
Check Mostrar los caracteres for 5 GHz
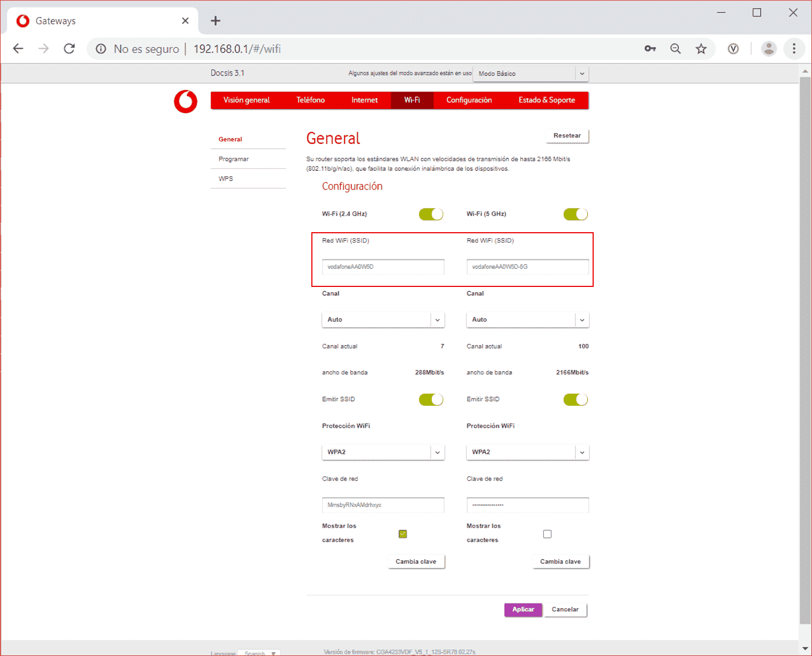point(547,534)
